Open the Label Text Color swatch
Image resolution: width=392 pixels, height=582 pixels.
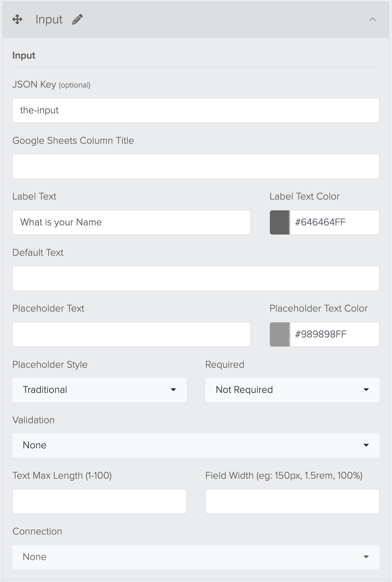tap(279, 222)
